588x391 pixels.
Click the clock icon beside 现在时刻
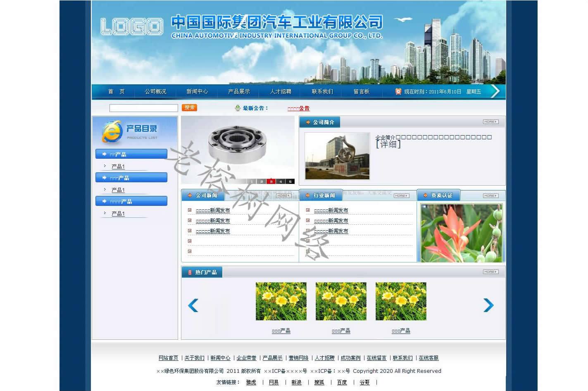(398, 91)
